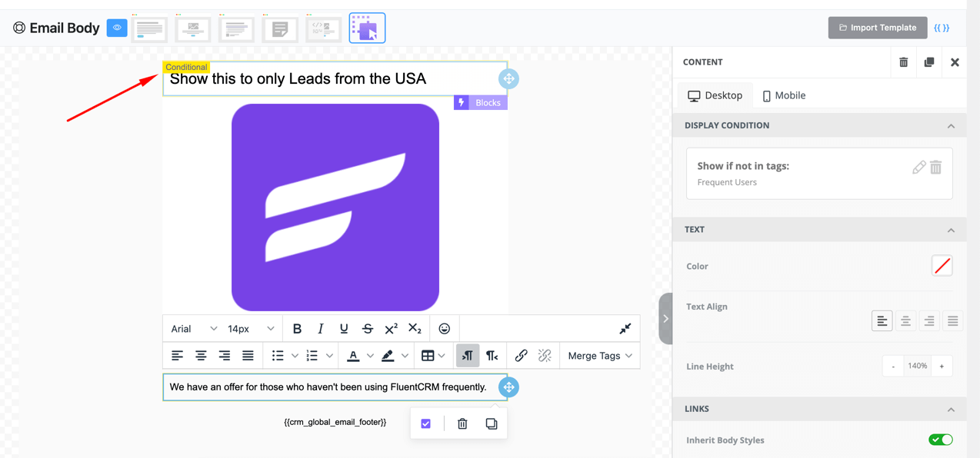Open numbered list style dropdown arrow
980x458 pixels.
pyautogui.click(x=329, y=356)
